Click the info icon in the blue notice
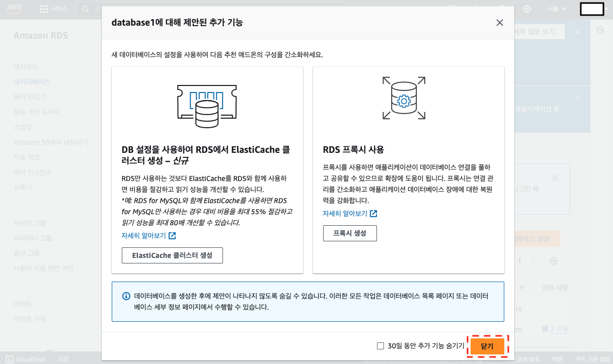 tap(126, 296)
